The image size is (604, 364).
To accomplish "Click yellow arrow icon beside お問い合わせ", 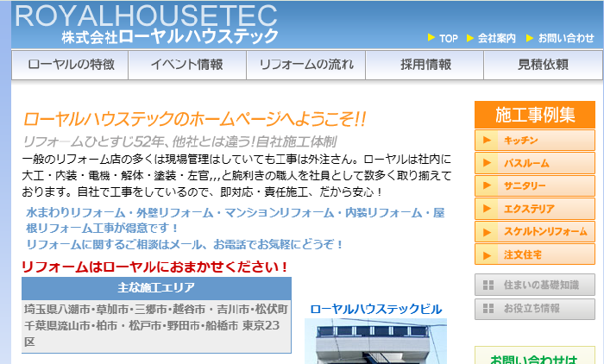I will (530, 38).
